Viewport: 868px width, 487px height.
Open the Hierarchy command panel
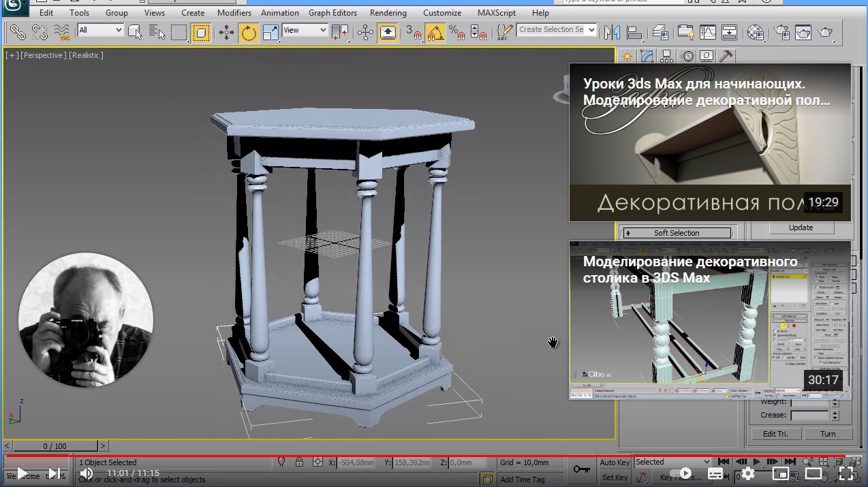pyautogui.click(x=666, y=56)
